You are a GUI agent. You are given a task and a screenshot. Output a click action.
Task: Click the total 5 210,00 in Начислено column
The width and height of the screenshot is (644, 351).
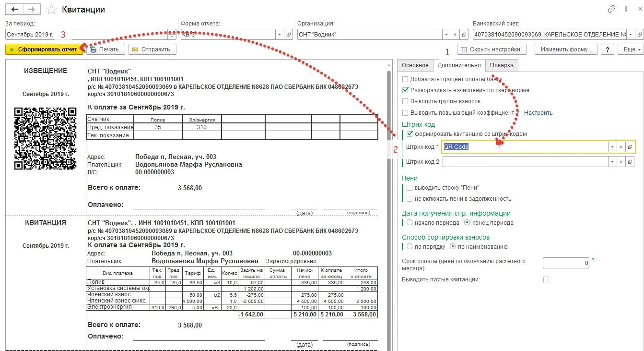(304, 315)
